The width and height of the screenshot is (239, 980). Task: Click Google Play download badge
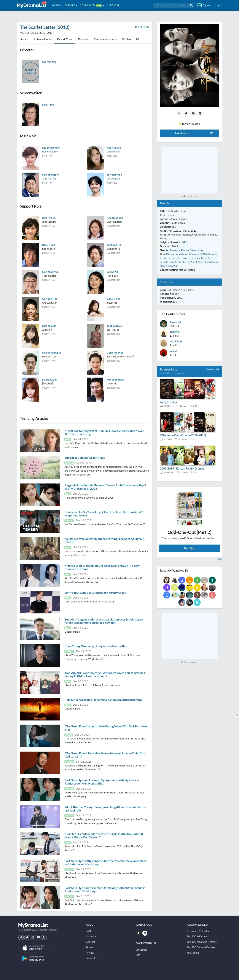34,958
